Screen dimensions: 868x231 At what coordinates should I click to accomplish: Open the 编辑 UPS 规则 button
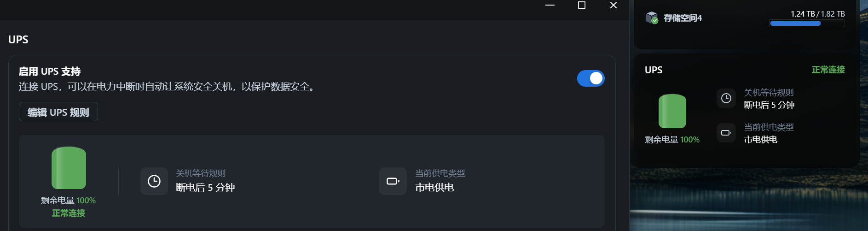[58, 112]
